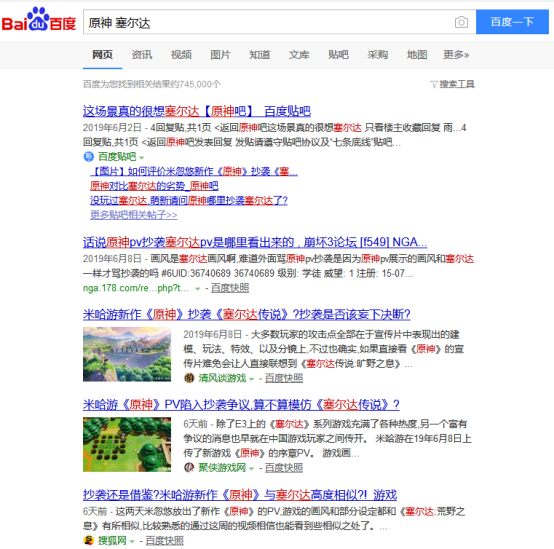Click the 搜狐网 source name
Image resolution: width=554 pixels, height=549 pixels.
(112, 541)
